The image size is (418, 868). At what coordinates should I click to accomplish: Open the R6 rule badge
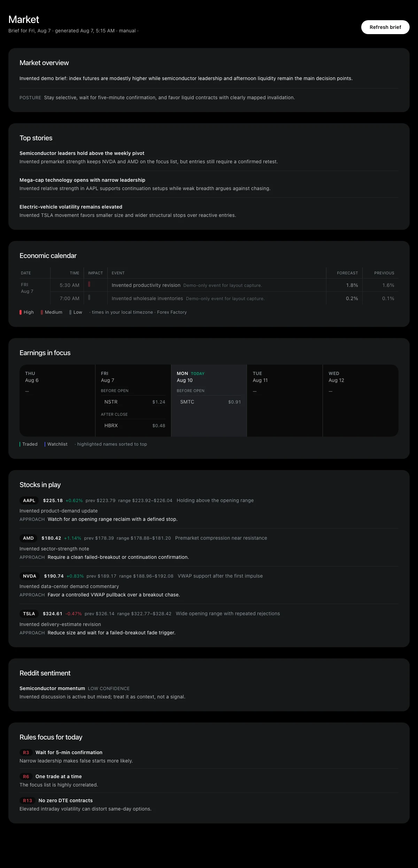click(26, 776)
